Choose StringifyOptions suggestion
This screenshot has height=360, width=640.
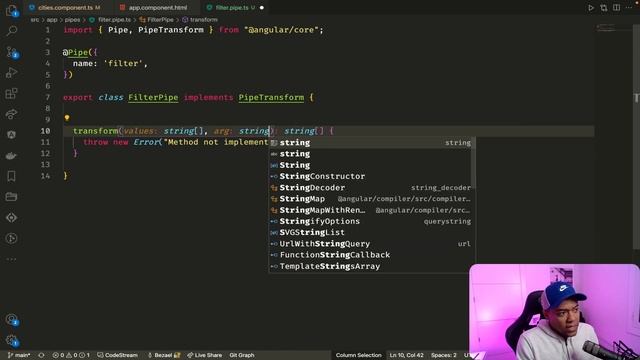point(371,221)
